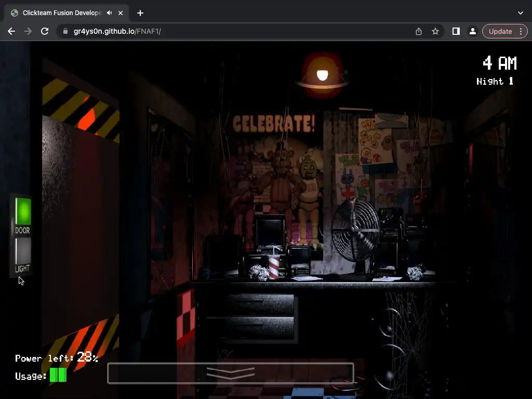Image resolution: width=532 pixels, height=399 pixels.
Task: Click the 'Power left: 28%' readout
Action: (x=57, y=357)
